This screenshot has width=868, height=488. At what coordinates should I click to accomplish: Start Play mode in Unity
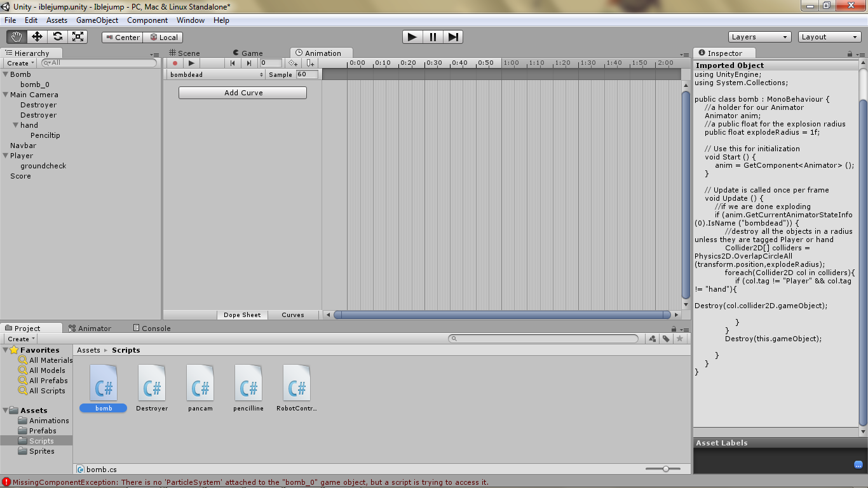(412, 37)
